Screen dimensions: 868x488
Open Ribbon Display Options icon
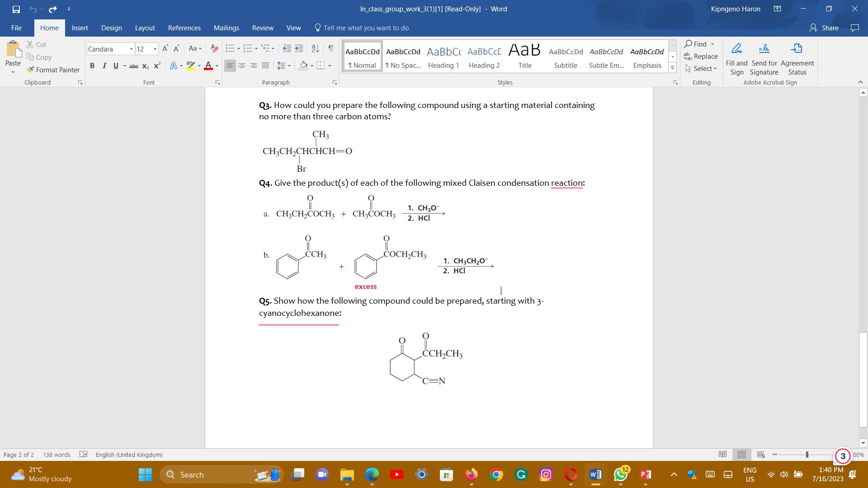click(777, 9)
